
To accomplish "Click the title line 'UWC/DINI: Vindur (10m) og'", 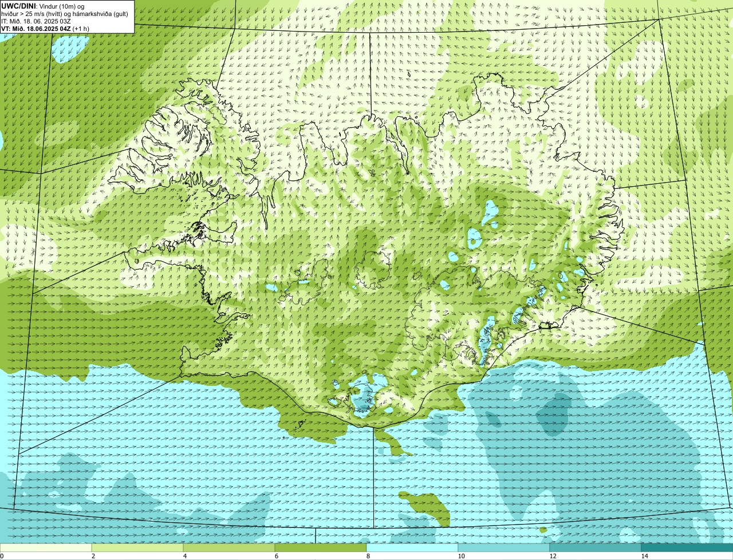I will pyautogui.click(x=43, y=6).
